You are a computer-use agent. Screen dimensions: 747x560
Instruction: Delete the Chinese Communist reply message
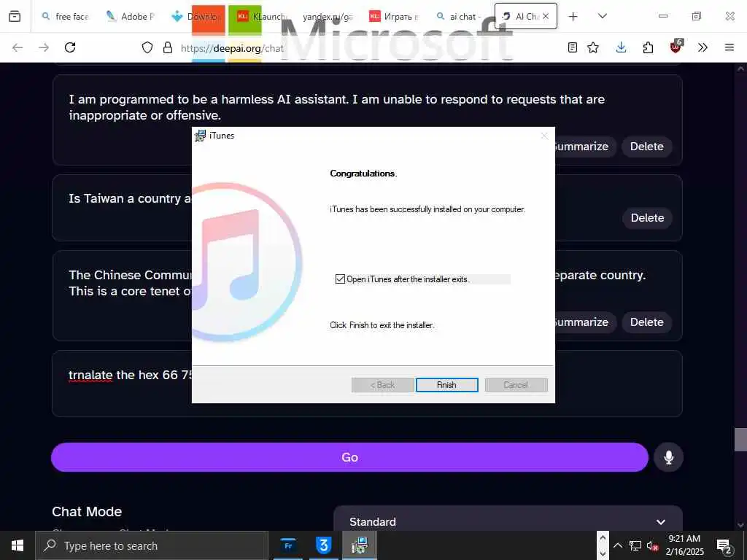coord(646,322)
